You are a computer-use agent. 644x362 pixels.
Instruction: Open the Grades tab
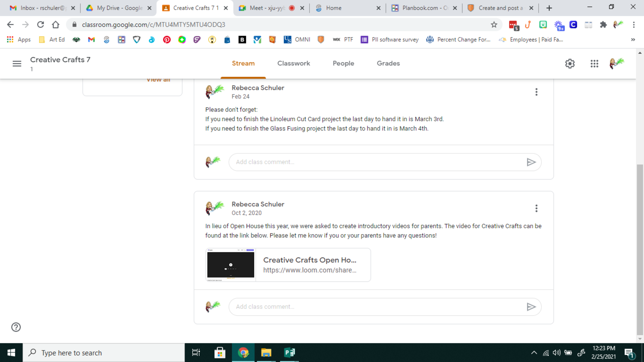[388, 63]
